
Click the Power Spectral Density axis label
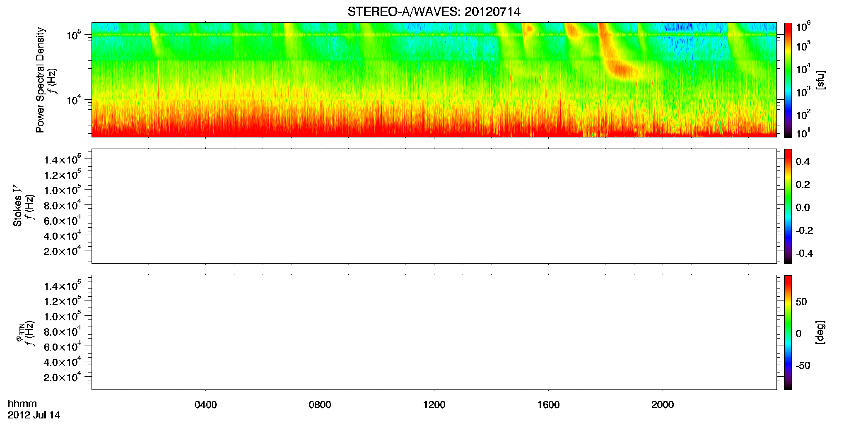(40, 80)
